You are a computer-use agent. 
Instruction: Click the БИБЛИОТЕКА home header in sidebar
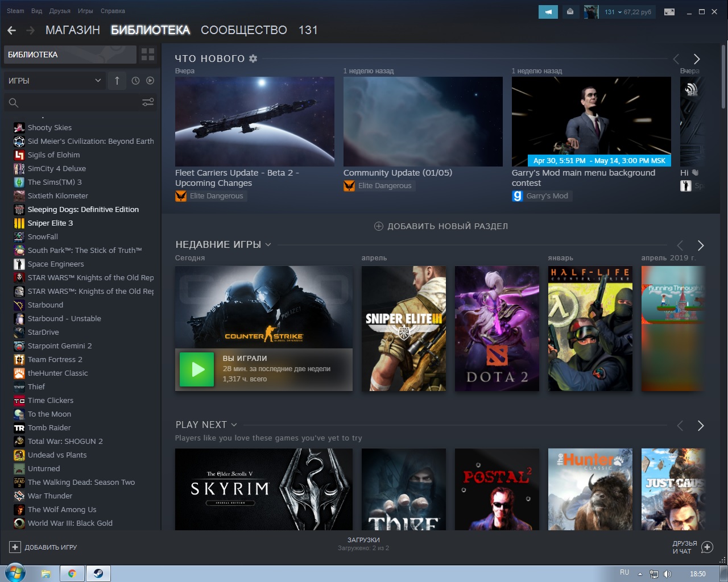coord(70,55)
